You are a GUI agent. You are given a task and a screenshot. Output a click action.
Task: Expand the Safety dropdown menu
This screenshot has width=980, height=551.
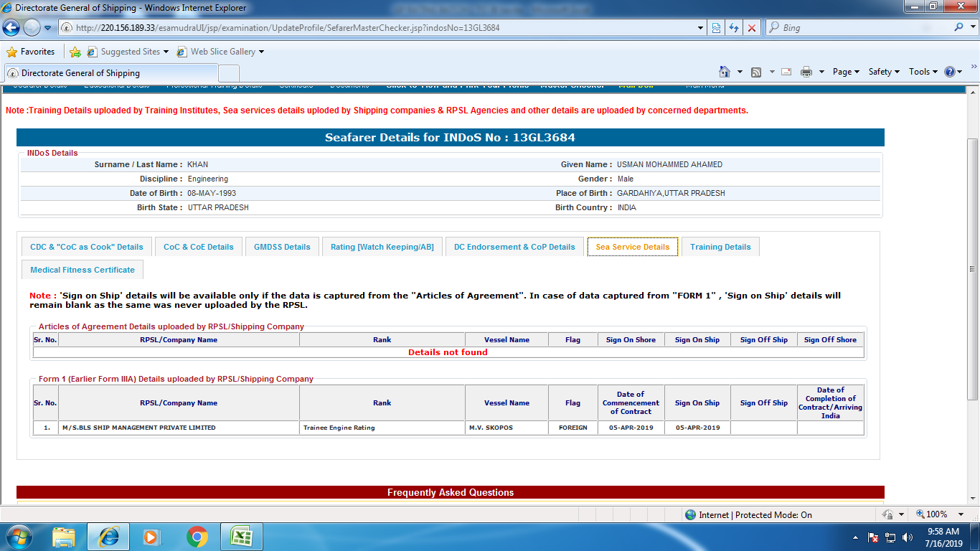(884, 72)
